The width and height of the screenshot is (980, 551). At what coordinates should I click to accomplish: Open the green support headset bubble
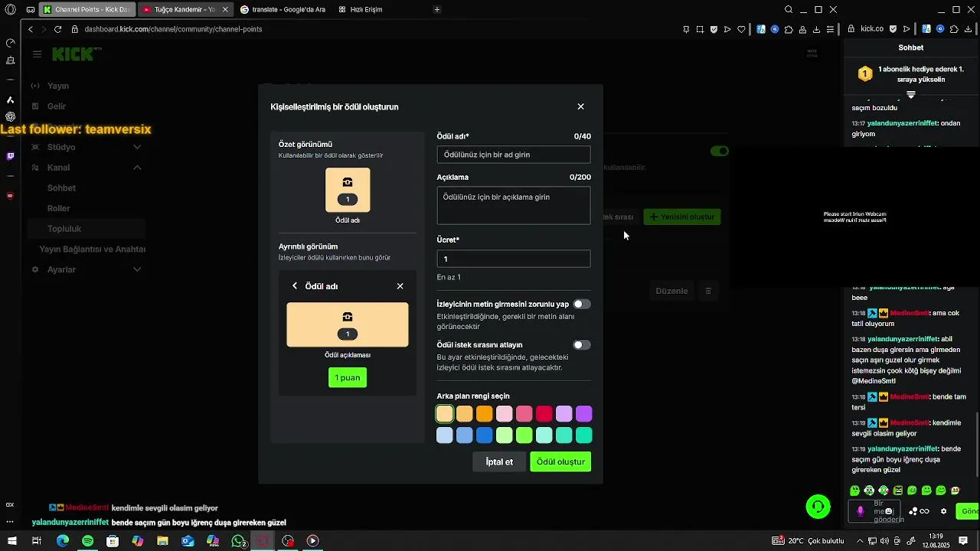tap(818, 507)
